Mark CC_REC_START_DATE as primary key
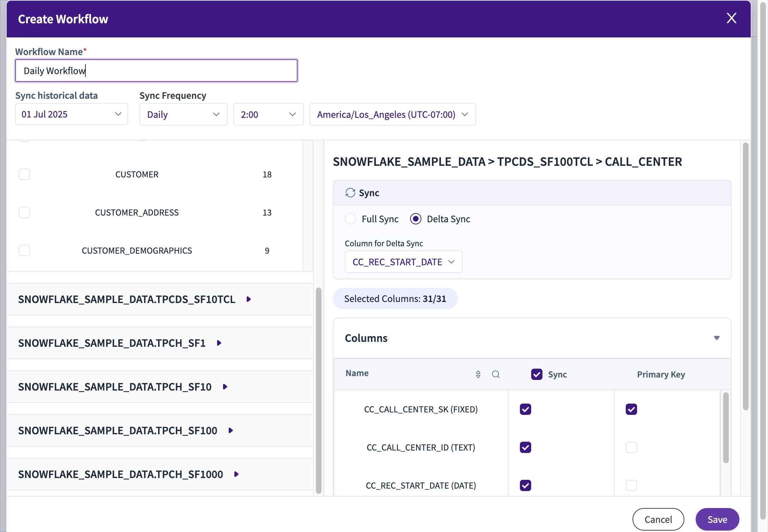 tap(631, 485)
